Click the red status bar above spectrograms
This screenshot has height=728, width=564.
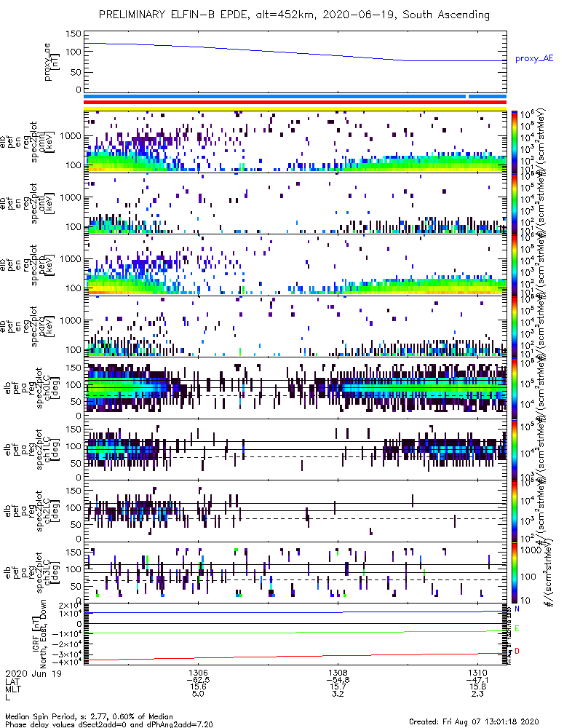click(x=295, y=103)
